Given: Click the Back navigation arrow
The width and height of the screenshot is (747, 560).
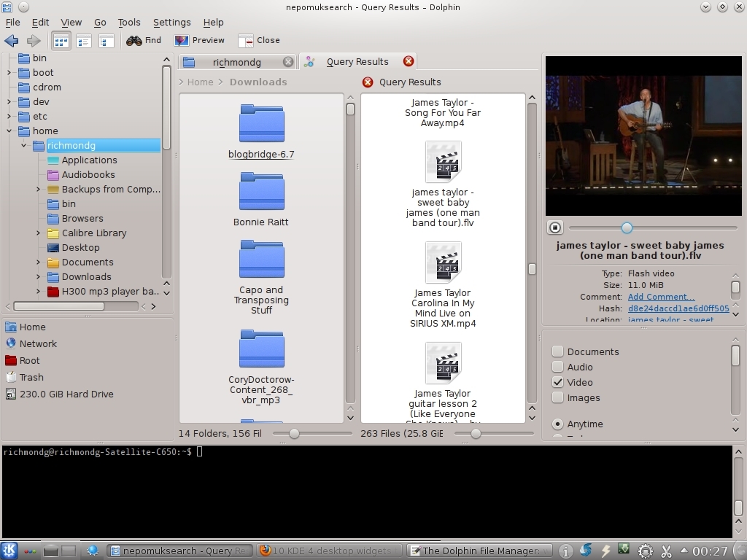Looking at the screenshot, I should coord(11,41).
